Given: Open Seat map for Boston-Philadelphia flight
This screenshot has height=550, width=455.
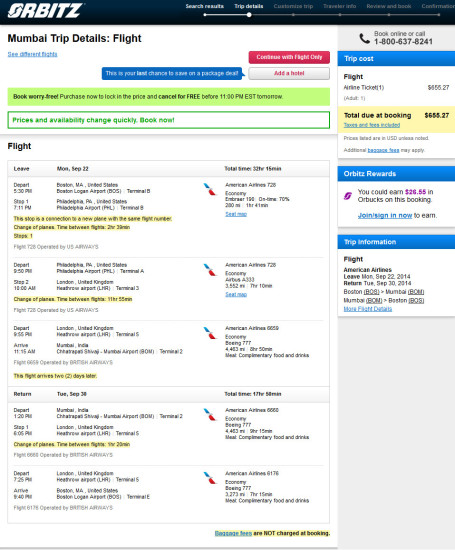Looking at the screenshot, I should (236, 214).
